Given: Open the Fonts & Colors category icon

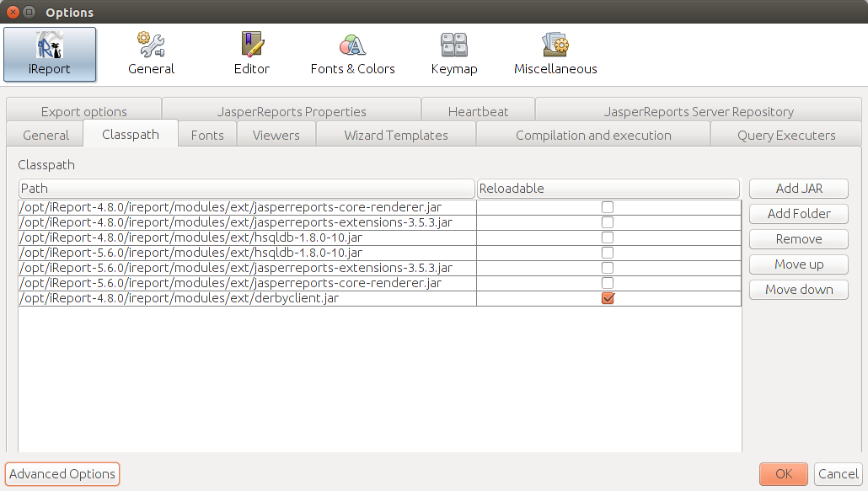Looking at the screenshot, I should click(x=352, y=54).
